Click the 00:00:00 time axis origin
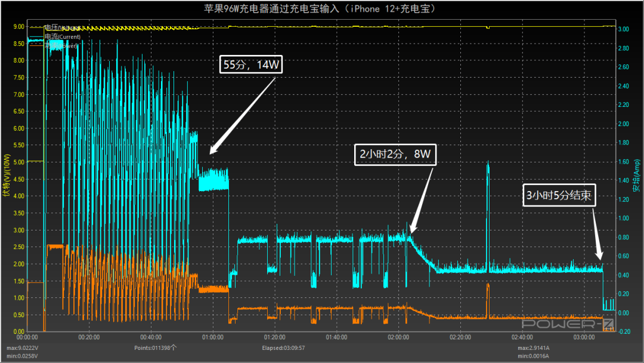Viewport: 644px width, 363px height. click(27, 337)
